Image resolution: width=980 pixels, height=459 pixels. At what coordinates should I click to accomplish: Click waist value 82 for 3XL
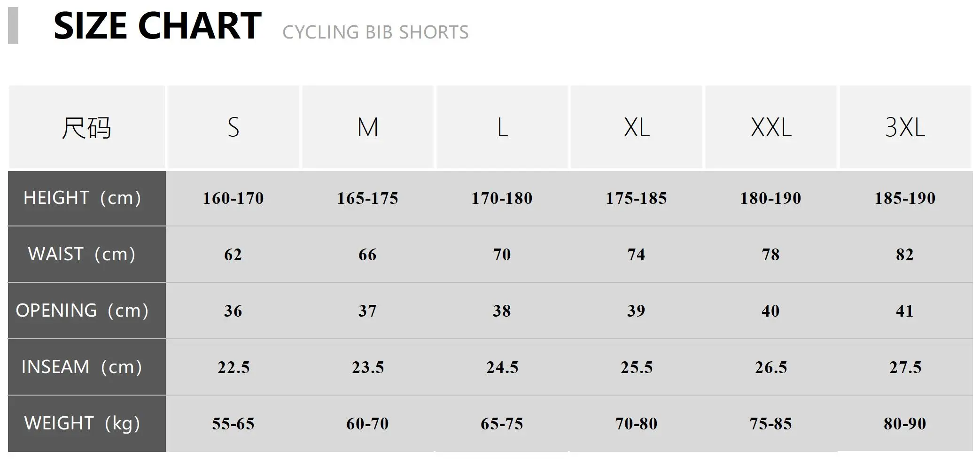905,255
